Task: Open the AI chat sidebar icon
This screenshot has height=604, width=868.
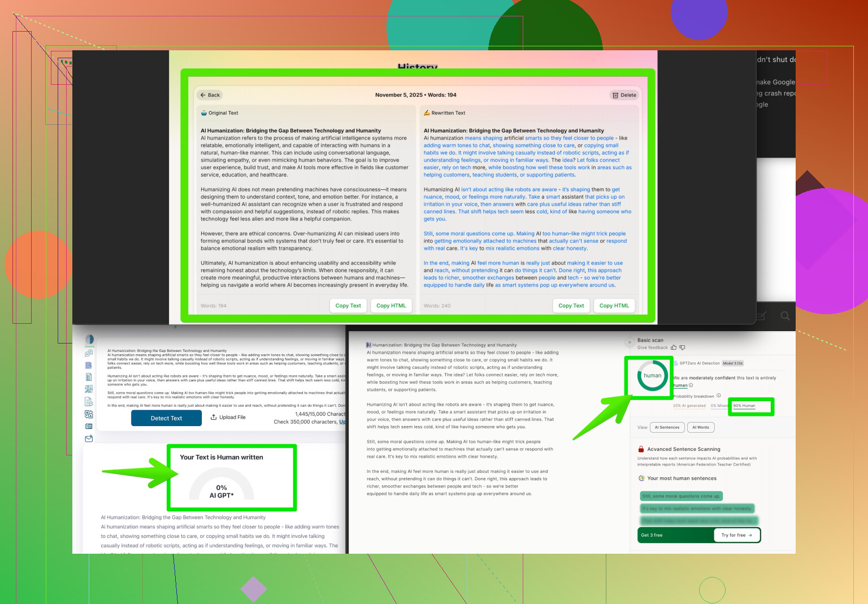Action: (89, 353)
